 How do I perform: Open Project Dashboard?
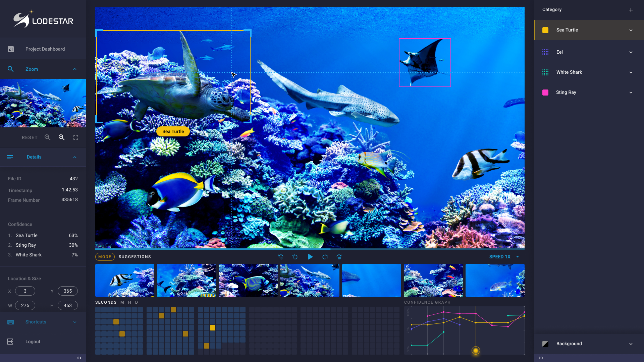45,49
